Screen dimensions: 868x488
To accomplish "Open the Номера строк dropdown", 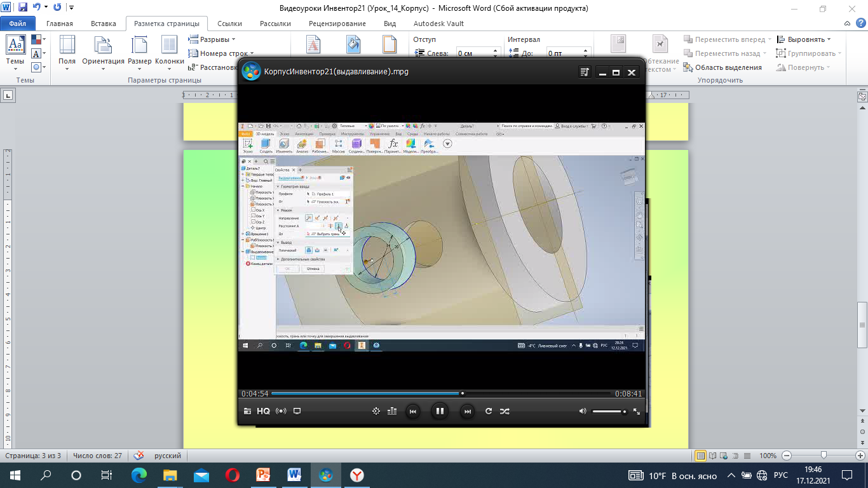I will click(x=222, y=53).
